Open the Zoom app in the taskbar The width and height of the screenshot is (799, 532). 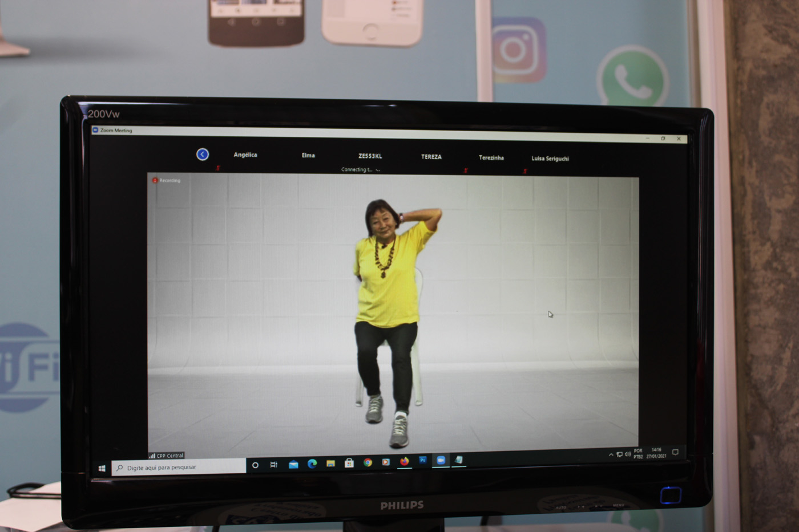pyautogui.click(x=441, y=460)
